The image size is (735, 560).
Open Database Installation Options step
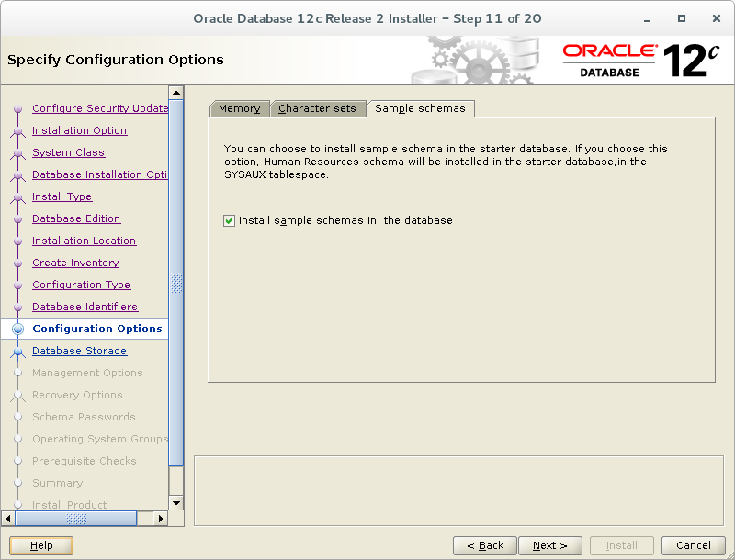point(100,174)
